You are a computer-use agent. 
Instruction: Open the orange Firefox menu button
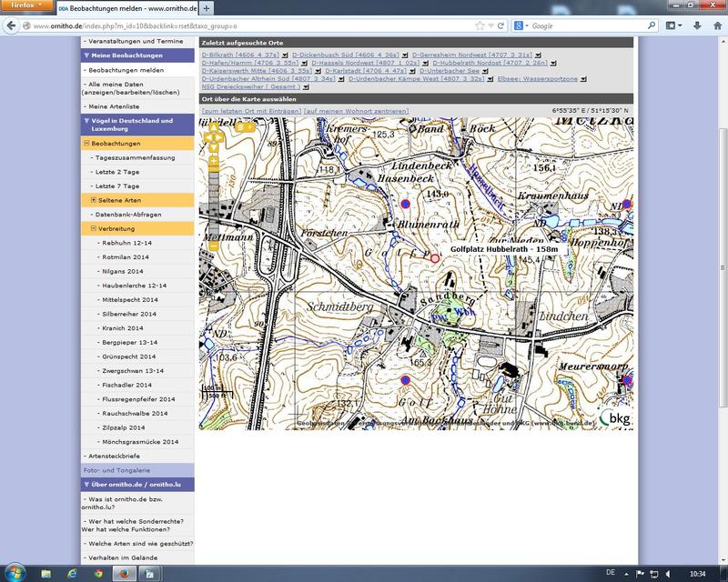[26, 5]
